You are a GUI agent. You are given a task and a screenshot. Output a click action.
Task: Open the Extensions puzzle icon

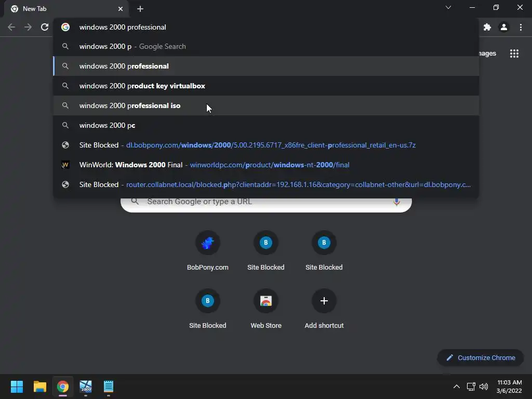point(487,27)
